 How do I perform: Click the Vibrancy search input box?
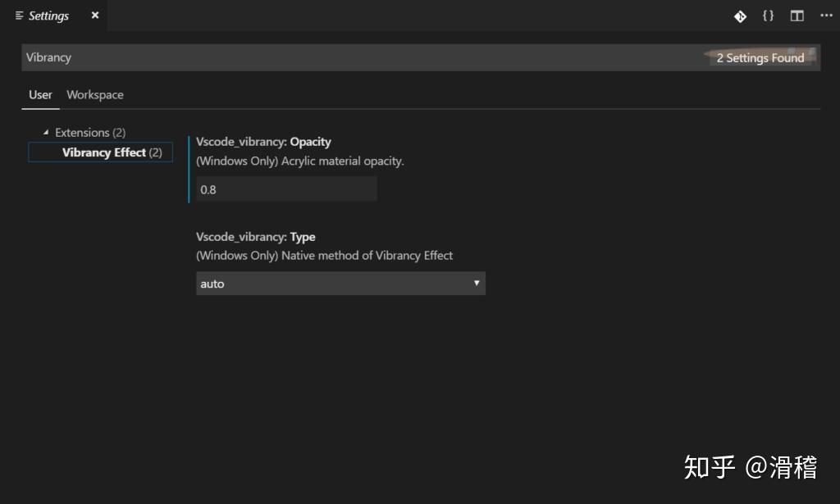click(328, 57)
